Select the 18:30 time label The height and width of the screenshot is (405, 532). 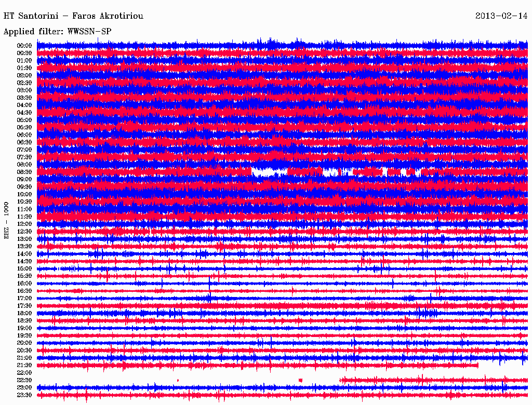pos(24,321)
